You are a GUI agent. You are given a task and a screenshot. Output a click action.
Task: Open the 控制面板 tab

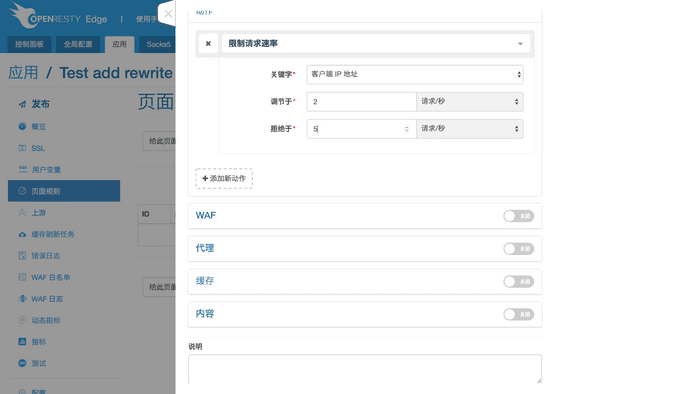29,44
